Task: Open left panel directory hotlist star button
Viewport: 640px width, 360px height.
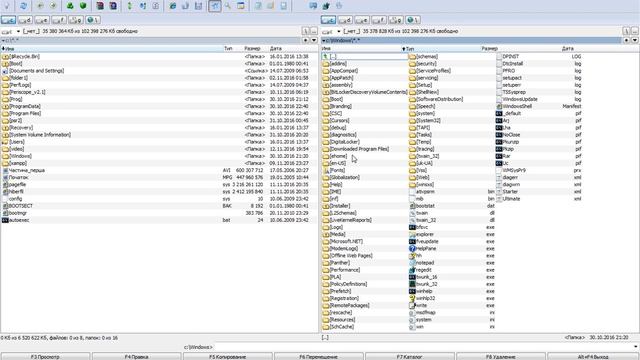Action: point(305,40)
